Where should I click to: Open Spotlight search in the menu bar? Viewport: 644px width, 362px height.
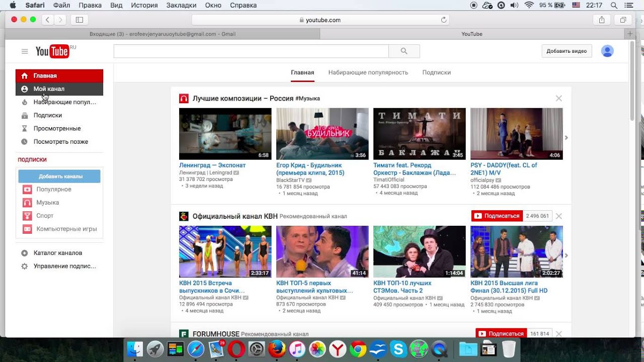[x=614, y=5]
